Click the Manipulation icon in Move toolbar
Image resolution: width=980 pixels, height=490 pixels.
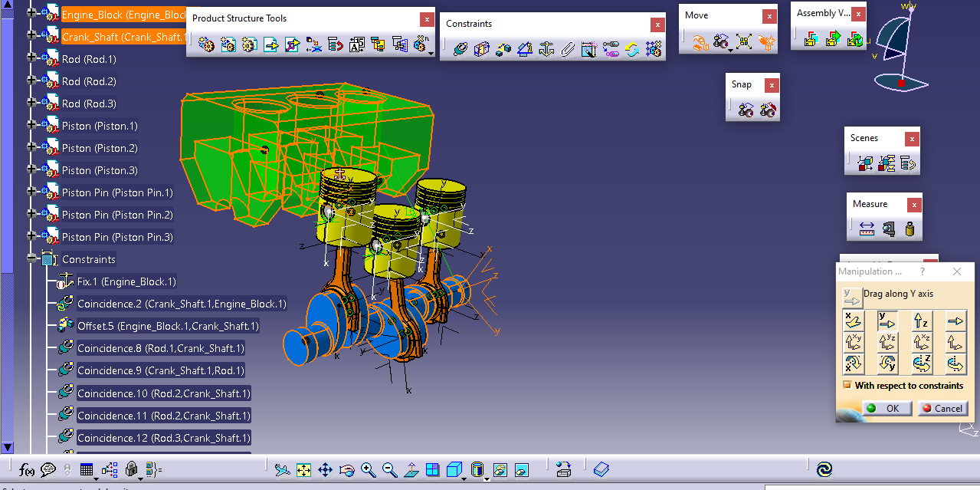pos(700,41)
